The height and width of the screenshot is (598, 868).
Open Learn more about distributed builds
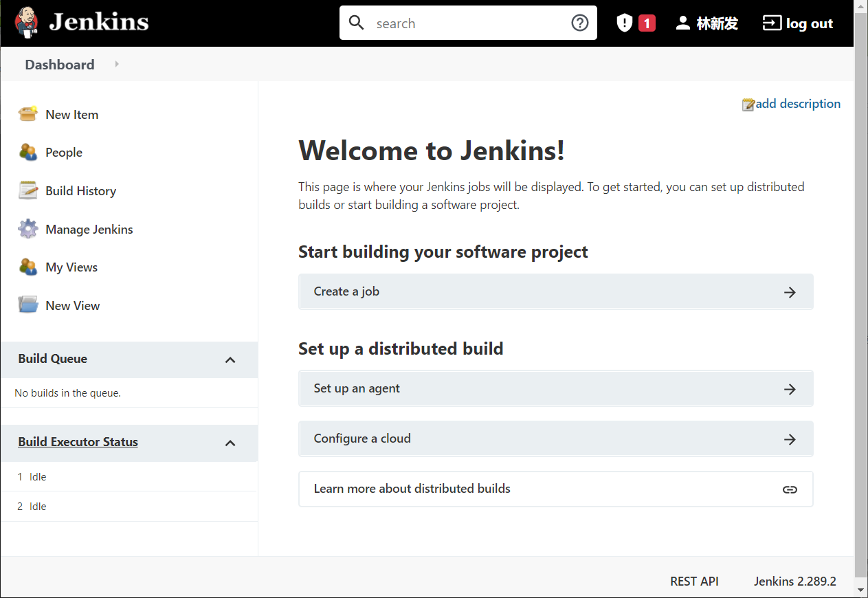pyautogui.click(x=555, y=489)
